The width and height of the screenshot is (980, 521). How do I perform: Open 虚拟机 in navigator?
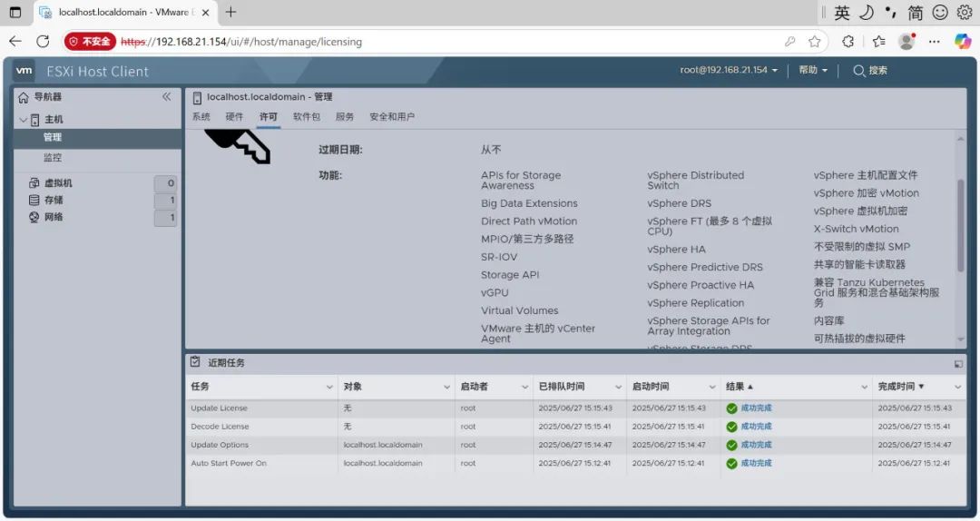point(58,183)
